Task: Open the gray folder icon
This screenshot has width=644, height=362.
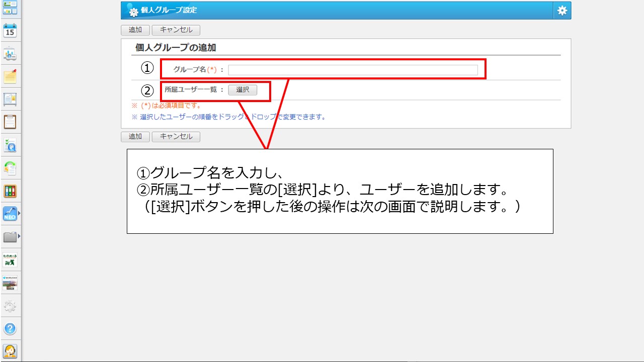Action: point(10,236)
